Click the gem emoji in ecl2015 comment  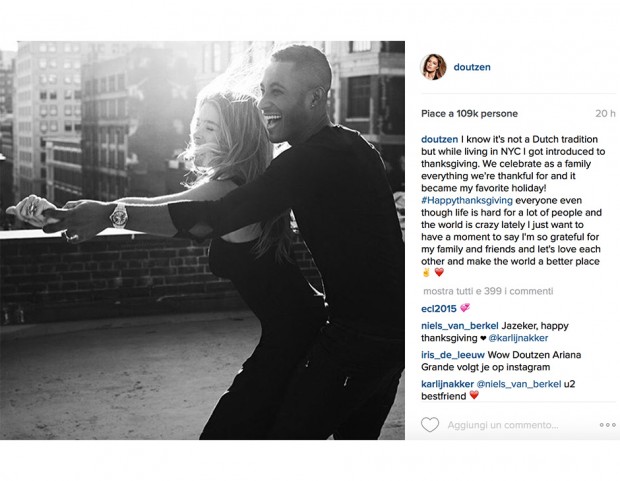pyautogui.click(x=465, y=308)
